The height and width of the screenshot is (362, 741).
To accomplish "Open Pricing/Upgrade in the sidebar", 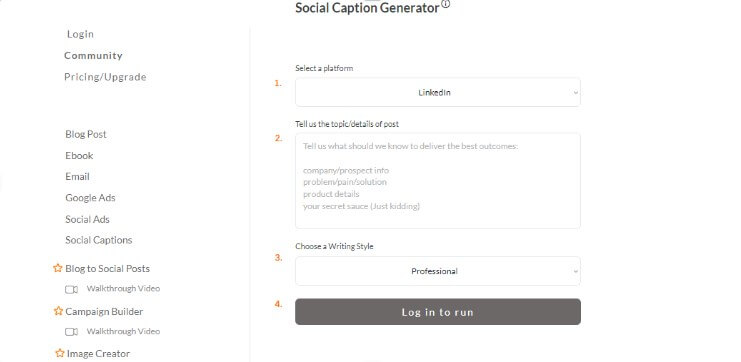I will click(105, 77).
